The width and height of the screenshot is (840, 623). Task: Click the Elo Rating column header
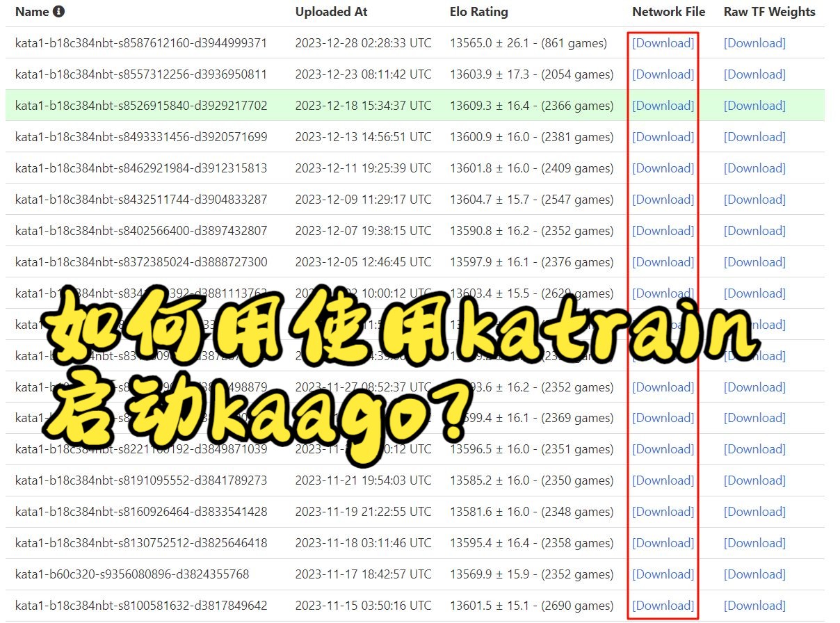[x=478, y=11]
